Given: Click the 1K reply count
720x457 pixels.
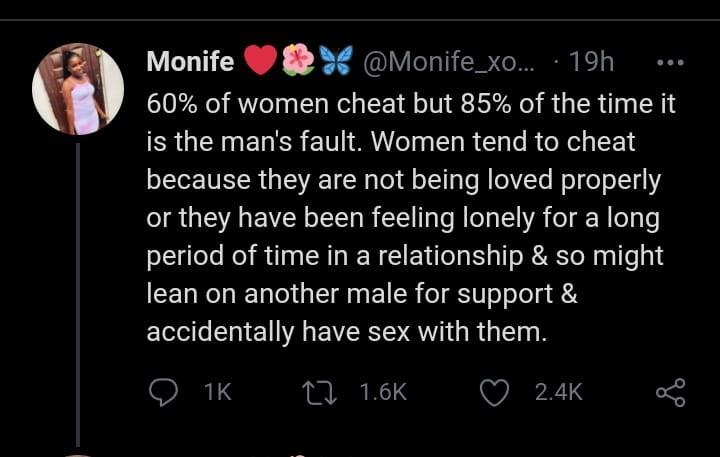Looking at the screenshot, I should click(216, 393).
